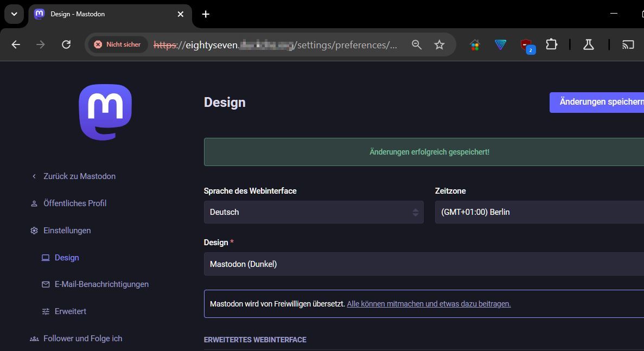This screenshot has width=644, height=351.
Task: Bookmark this page with the star icon
Action: (439, 44)
